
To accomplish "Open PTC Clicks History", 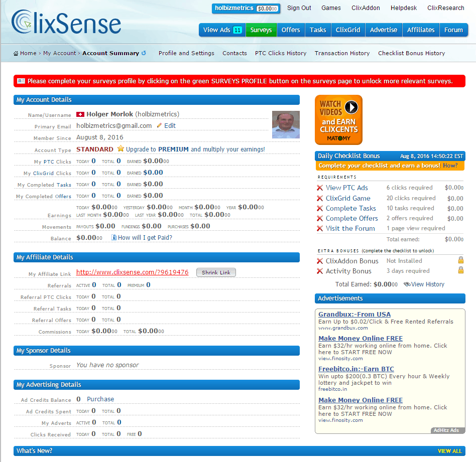I will point(281,53).
